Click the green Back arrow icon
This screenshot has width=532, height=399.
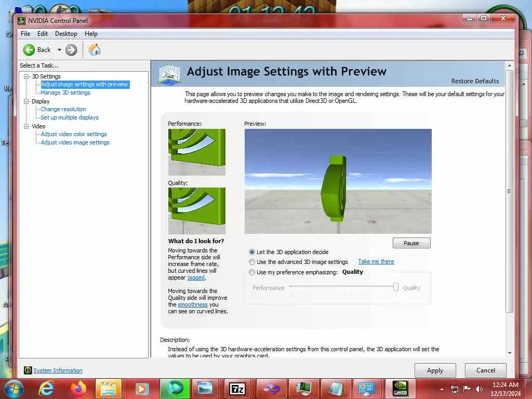29,50
